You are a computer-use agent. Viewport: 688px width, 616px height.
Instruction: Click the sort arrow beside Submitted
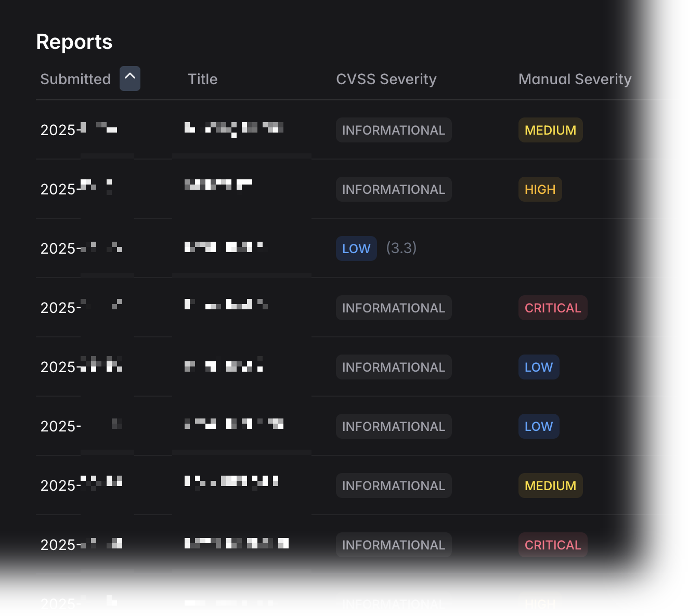coord(129,78)
